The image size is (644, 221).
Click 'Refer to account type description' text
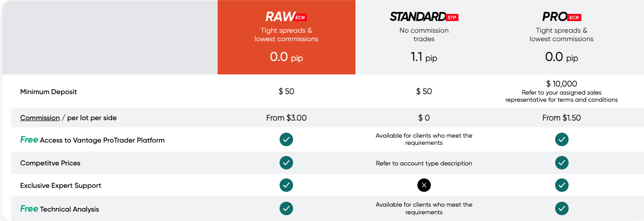click(424, 163)
